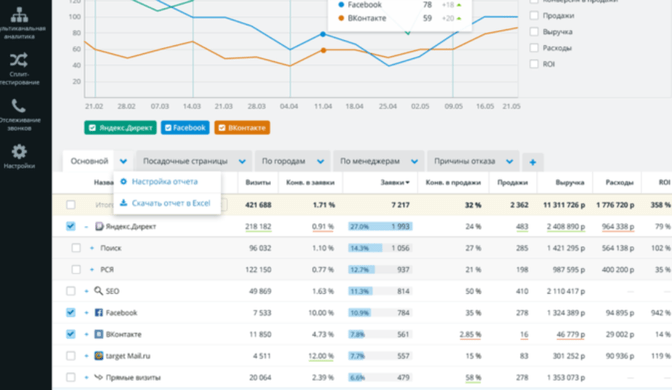Open the Посадочные страницы tab dropdown arrow
672x390 pixels.
point(242,162)
